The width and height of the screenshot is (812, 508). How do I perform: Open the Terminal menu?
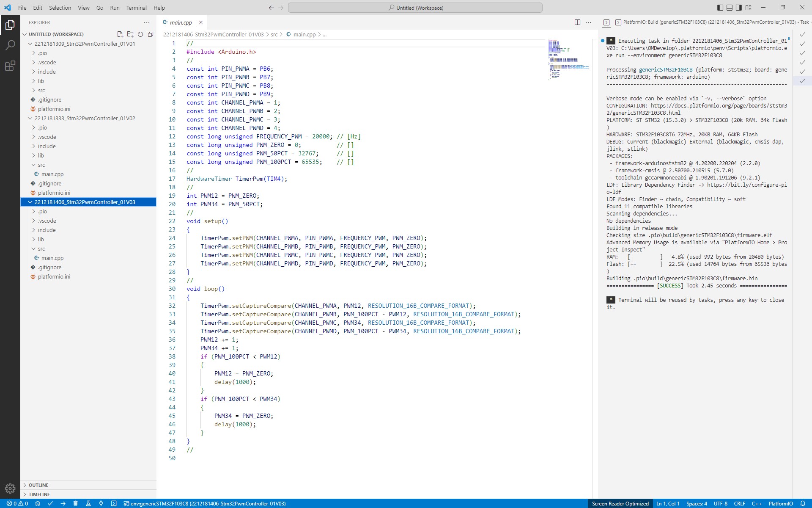136,8
